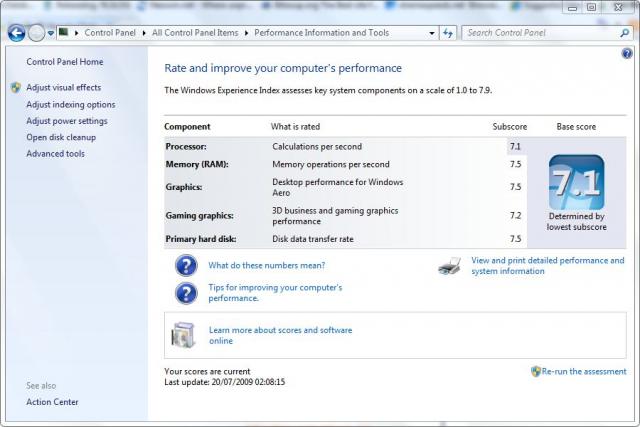This screenshot has height=427, width=640.
Task: Open Adjust power settings
Action: point(67,121)
